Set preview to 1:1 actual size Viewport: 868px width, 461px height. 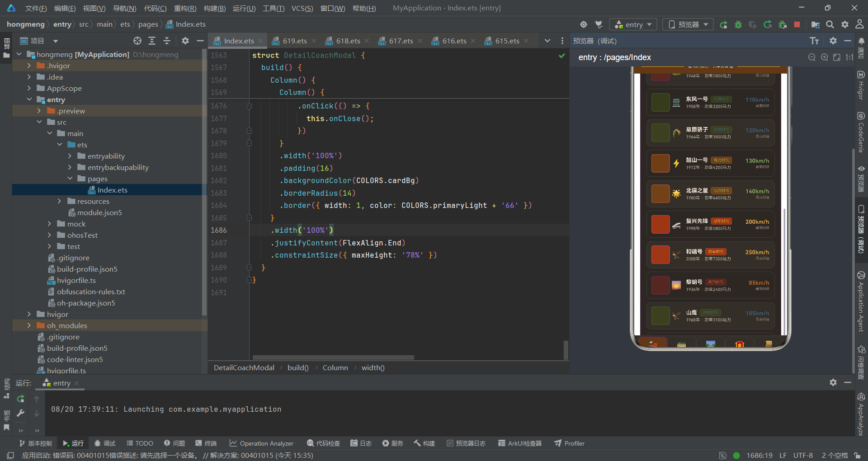(849, 57)
